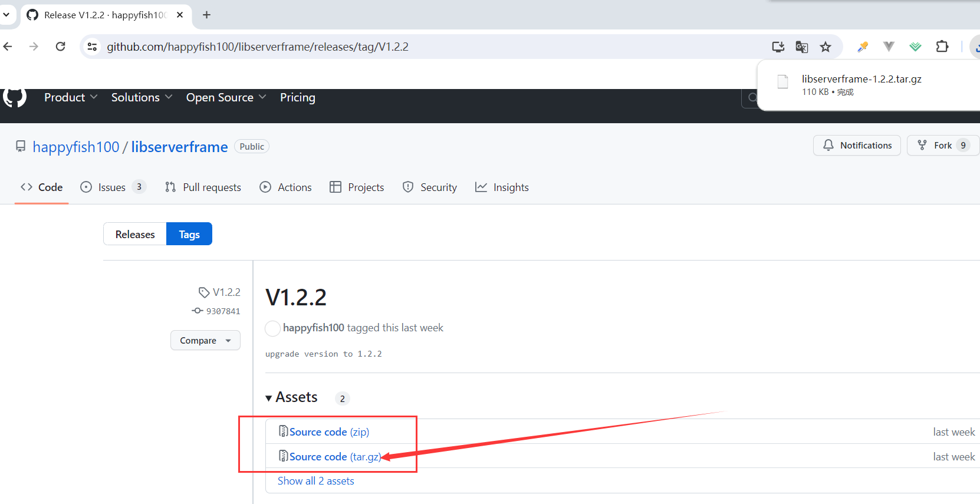Screen dimensions: 980x504
Task: Open the Compare dropdown
Action: pos(205,340)
